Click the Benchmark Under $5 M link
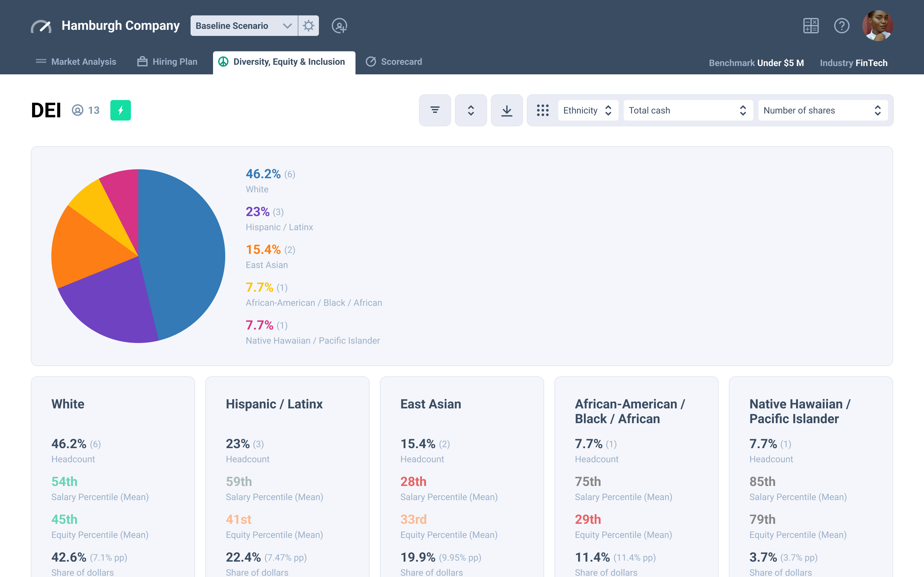Viewport: 924px width, 577px height. 756,63
